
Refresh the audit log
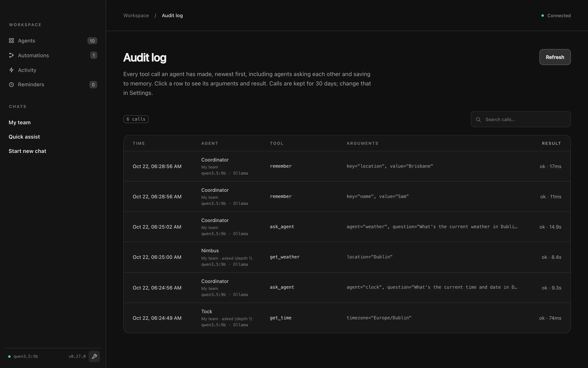tap(555, 57)
